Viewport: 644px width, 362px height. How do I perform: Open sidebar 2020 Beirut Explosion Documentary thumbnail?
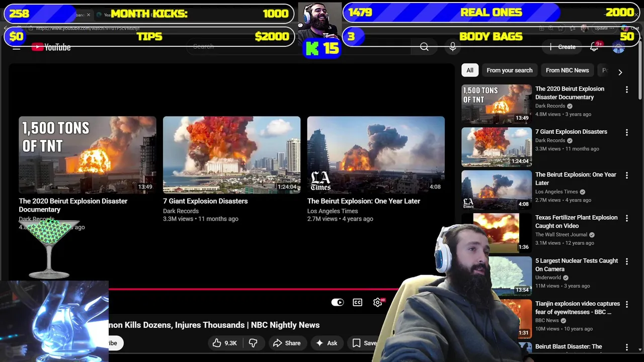(x=497, y=104)
